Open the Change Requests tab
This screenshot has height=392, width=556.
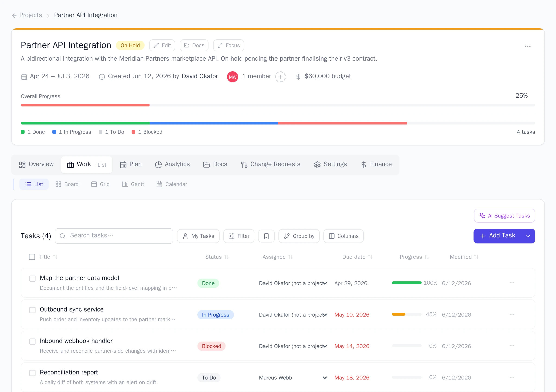[x=271, y=165]
